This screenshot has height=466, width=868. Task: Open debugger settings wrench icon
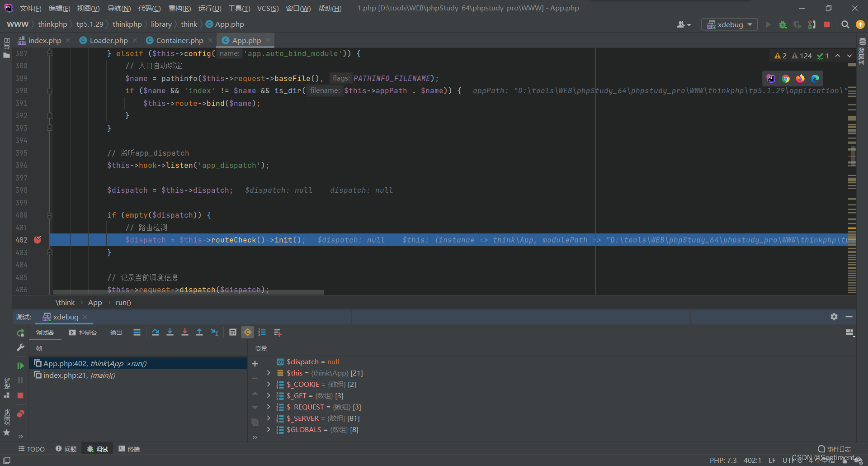coord(20,347)
